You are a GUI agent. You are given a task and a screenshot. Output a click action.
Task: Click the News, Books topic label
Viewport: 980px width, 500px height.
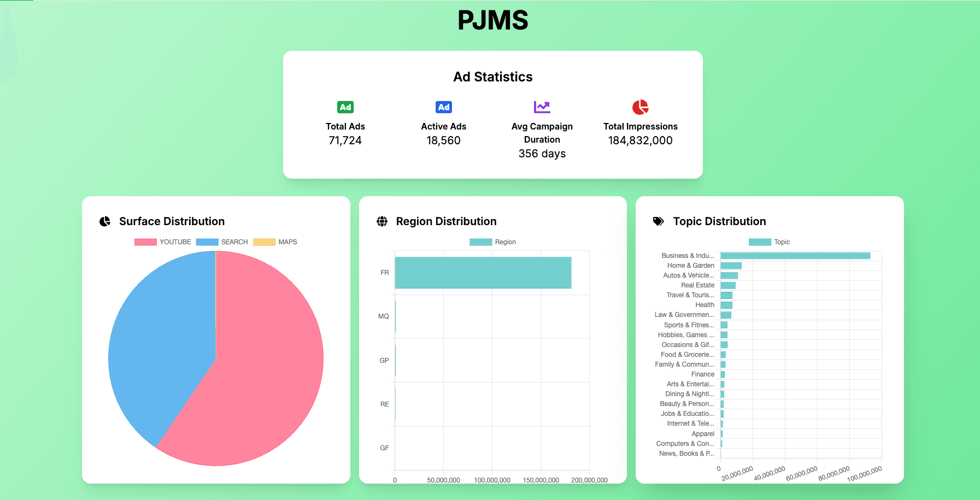686,454
